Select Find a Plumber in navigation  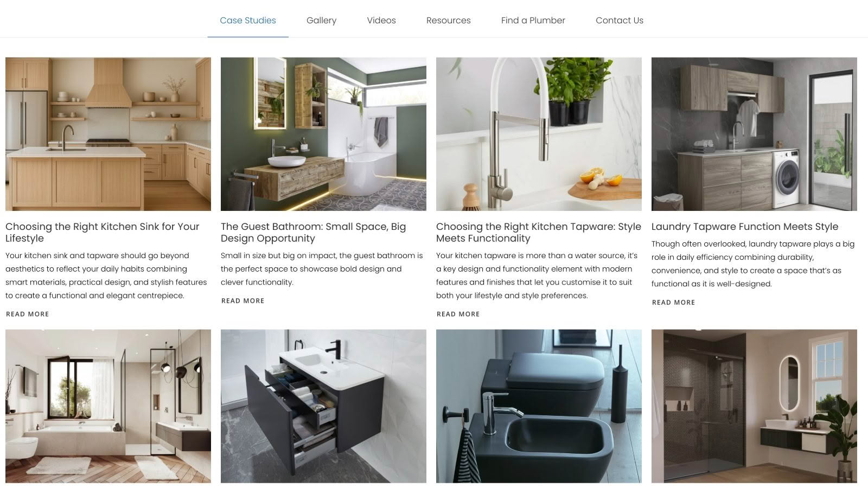pos(533,21)
